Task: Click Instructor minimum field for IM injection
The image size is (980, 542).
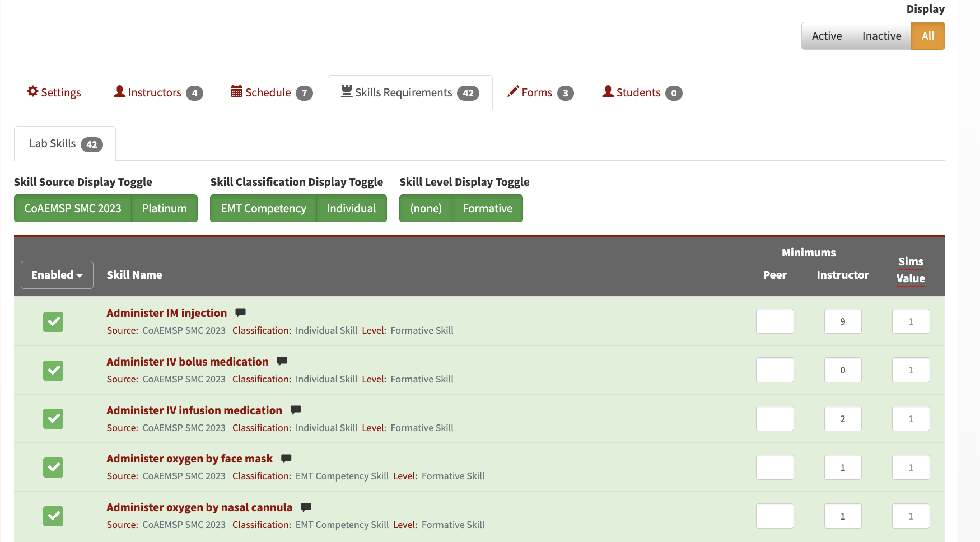Action: [x=843, y=321]
